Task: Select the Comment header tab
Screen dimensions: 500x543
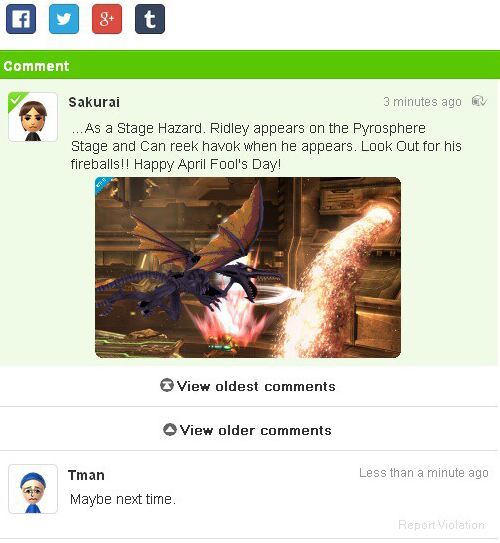Action: 36,66
